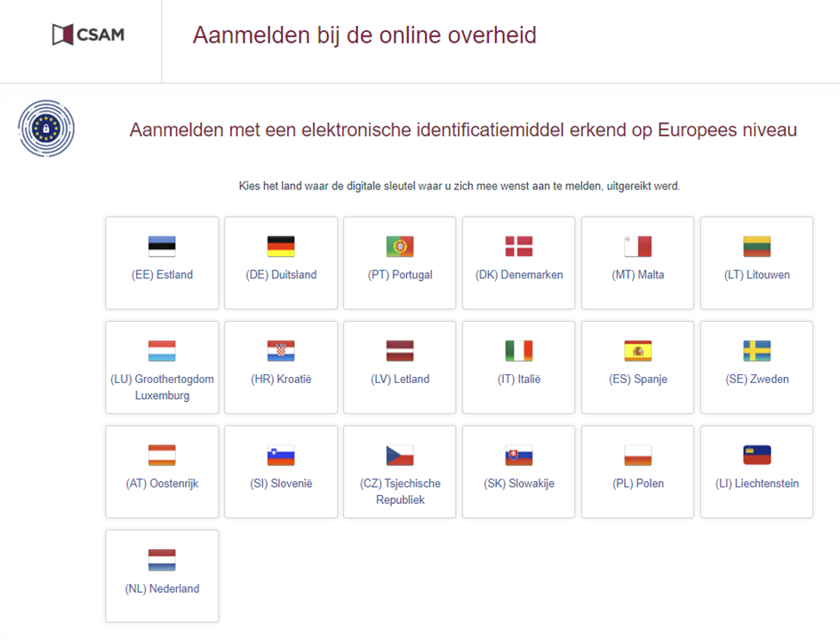Select the Danish flag icon
Screen dimensions: 840x640
click(x=519, y=246)
